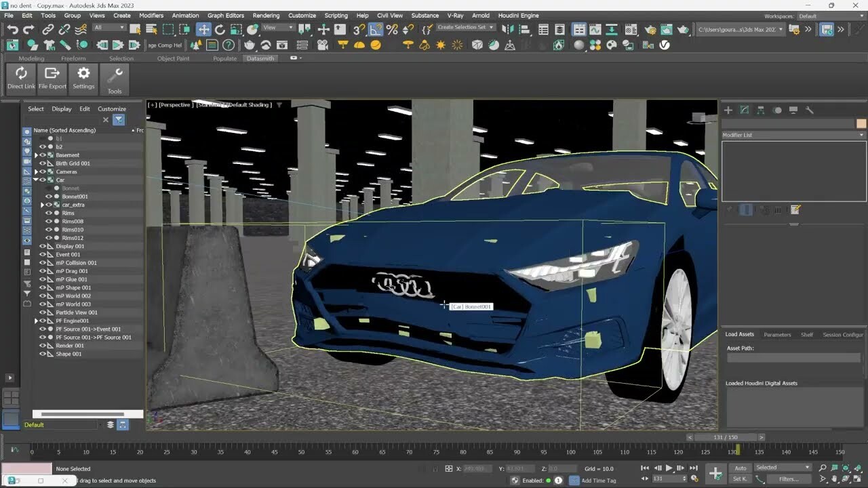Toggle the Enabled animation indicator
Viewport: 868px width, 488px height.
pyautogui.click(x=547, y=480)
